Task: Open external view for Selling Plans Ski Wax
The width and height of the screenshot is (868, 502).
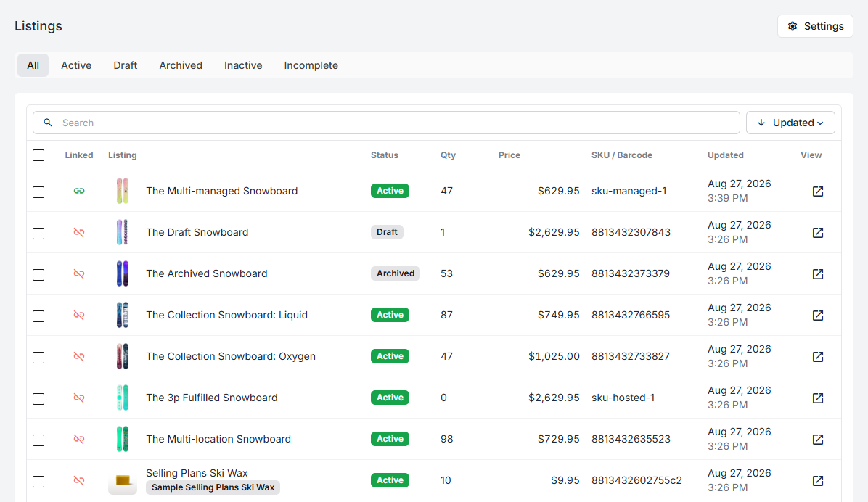Action: coord(818,480)
